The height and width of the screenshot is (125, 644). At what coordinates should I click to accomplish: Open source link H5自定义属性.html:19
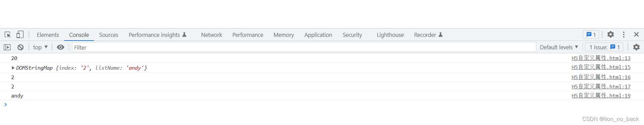click(601, 96)
